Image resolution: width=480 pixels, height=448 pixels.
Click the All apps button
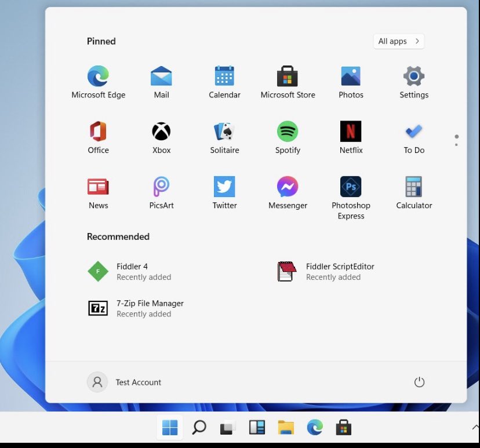pos(399,41)
